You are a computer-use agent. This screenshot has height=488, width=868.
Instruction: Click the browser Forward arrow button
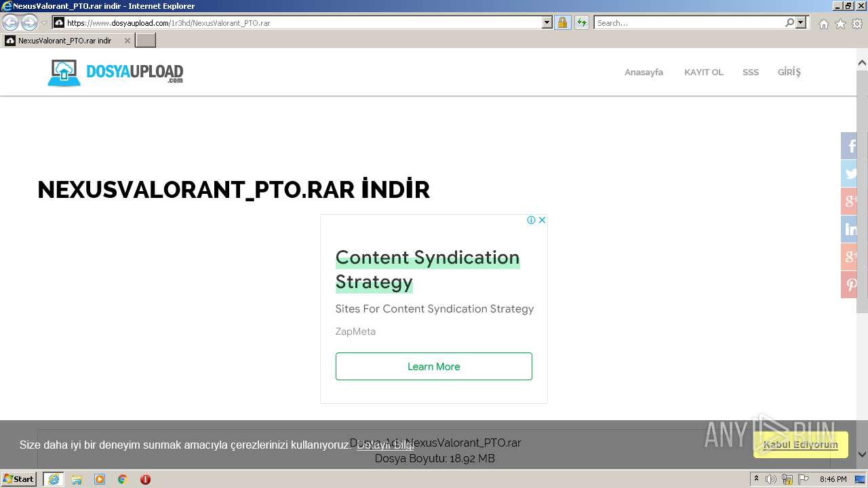[29, 23]
